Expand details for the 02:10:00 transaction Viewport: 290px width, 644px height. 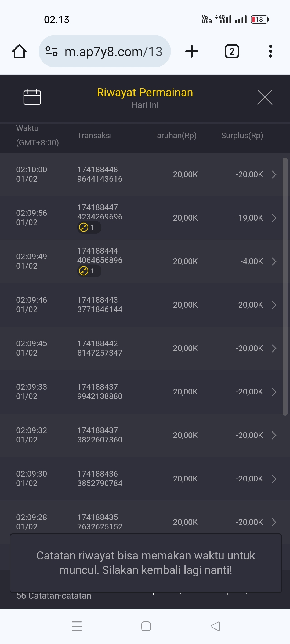pos(274,174)
